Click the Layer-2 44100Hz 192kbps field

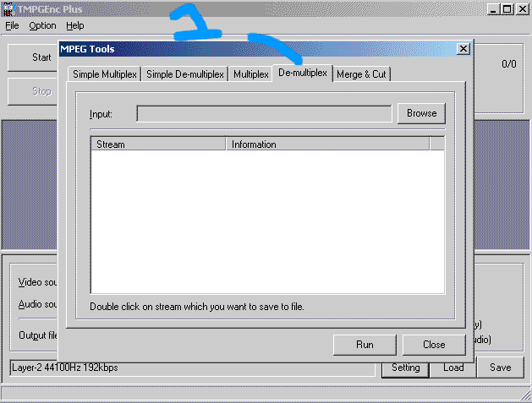192,368
